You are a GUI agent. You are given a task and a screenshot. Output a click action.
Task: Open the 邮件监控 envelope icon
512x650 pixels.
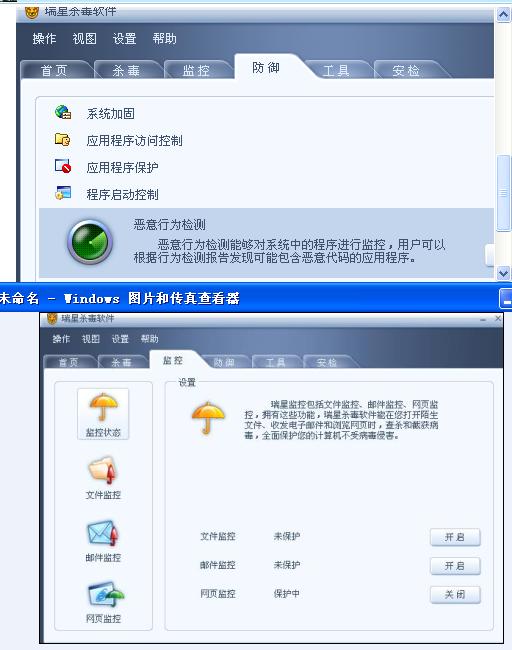103,534
